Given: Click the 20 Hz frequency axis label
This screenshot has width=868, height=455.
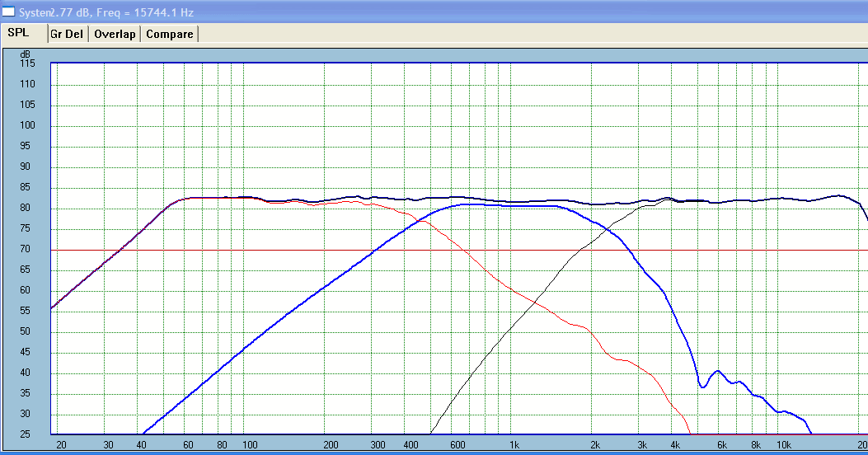Looking at the screenshot, I should pyautogui.click(x=61, y=445).
